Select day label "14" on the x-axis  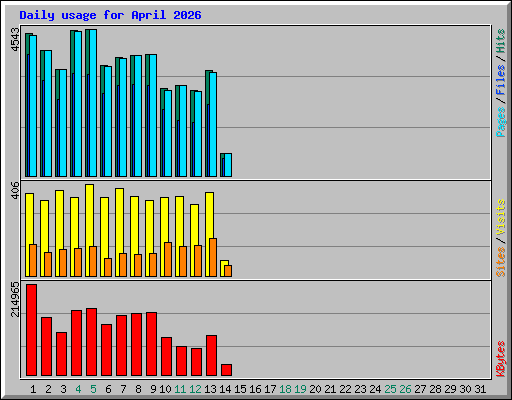tap(225, 389)
